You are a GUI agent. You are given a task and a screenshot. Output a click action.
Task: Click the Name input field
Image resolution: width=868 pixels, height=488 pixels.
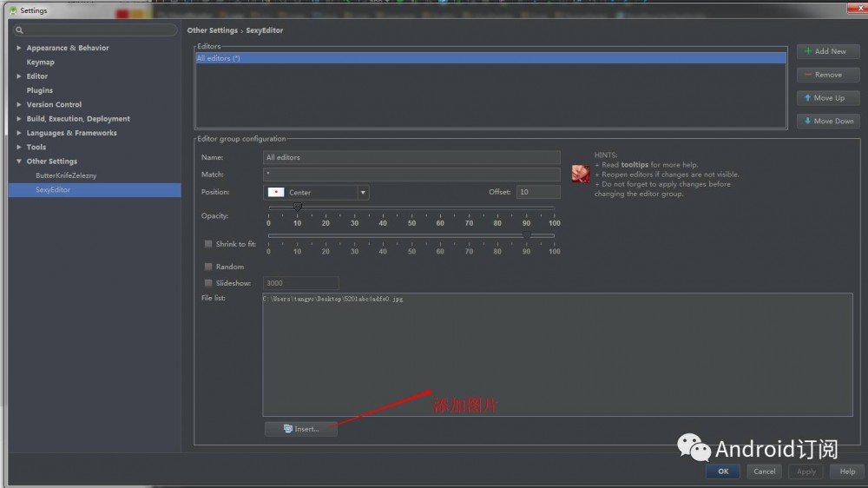pos(411,157)
